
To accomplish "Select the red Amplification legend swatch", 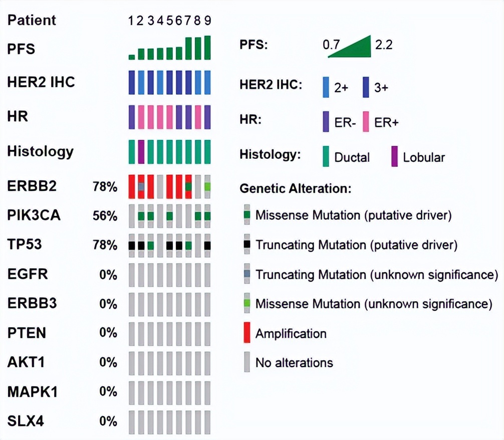I will pos(247,333).
